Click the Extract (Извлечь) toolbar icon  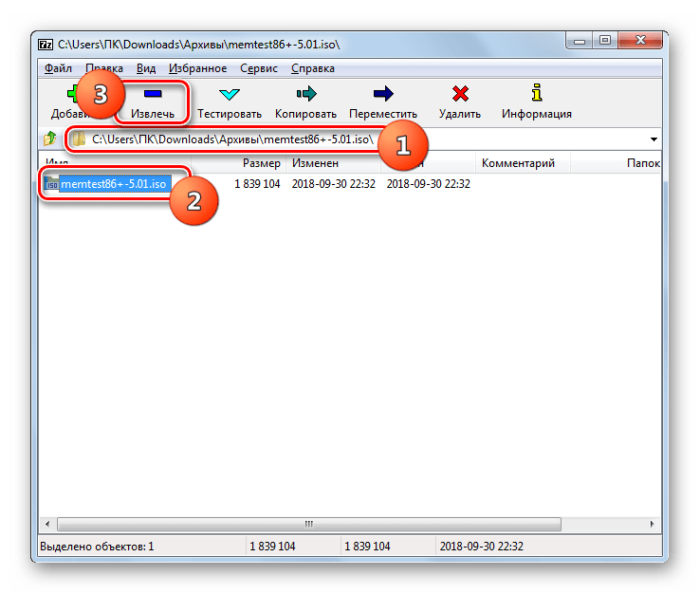(x=153, y=94)
